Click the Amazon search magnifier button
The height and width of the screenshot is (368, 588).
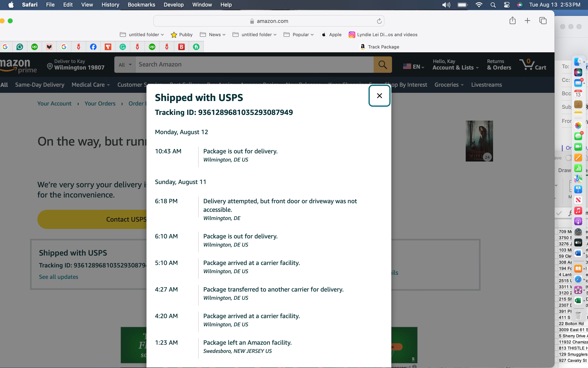[382, 64]
